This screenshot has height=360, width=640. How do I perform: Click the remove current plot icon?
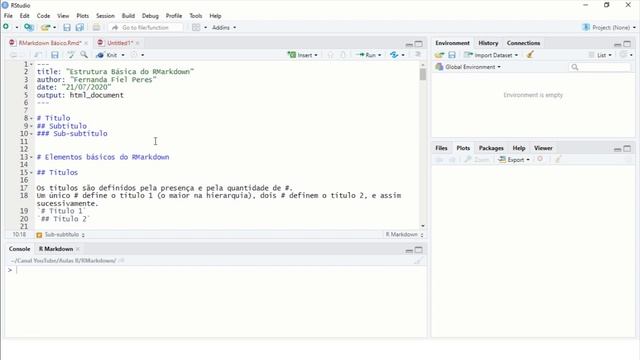[x=540, y=159]
